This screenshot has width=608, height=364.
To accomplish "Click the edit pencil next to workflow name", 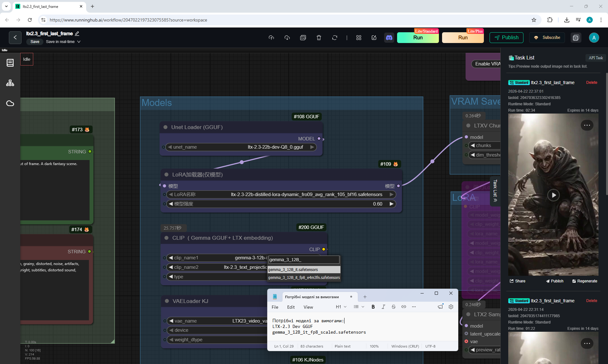I will (77, 34).
